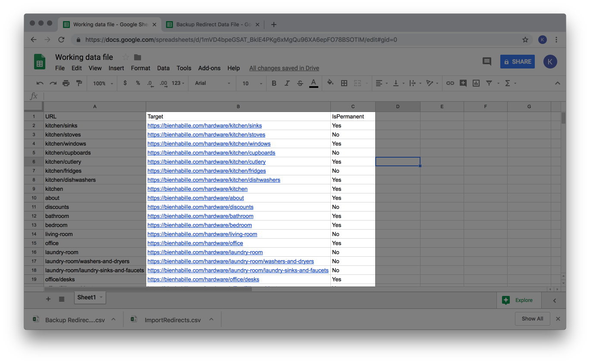Select the Paint format roller tool
This screenshot has width=590, height=364.
[79, 83]
